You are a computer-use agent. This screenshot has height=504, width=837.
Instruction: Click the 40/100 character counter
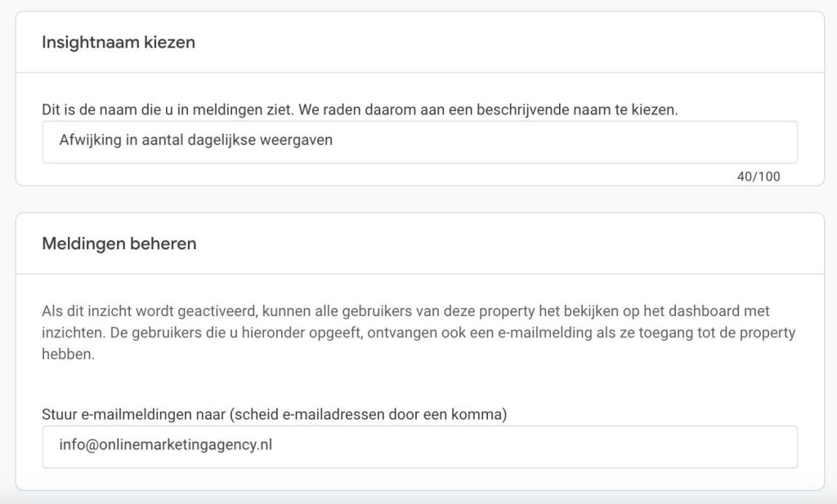tap(759, 176)
